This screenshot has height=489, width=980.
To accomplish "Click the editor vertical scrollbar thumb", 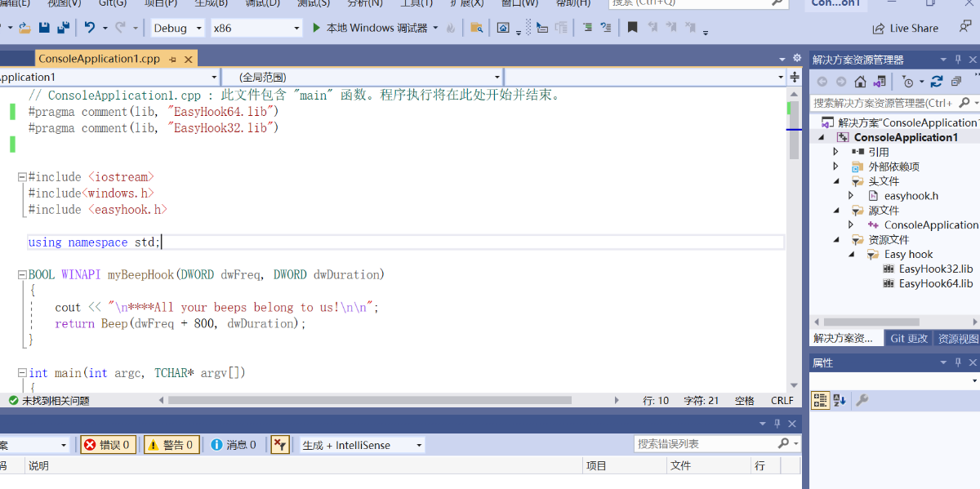I will (x=794, y=128).
